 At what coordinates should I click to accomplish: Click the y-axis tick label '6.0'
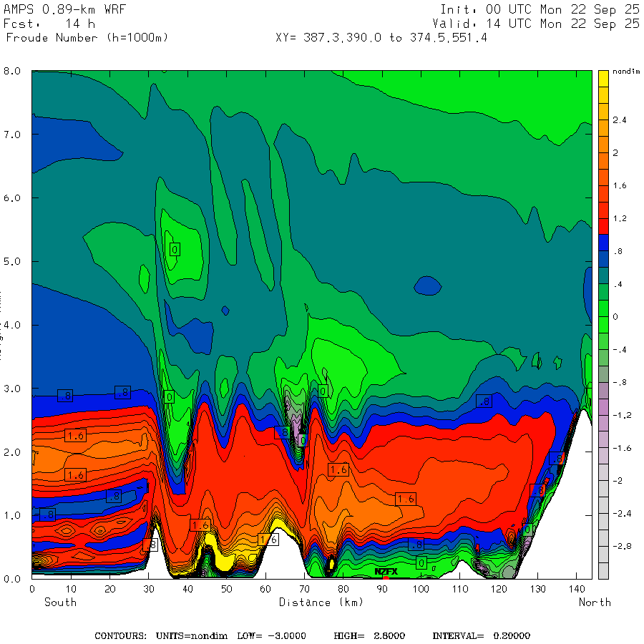[x=12, y=198]
